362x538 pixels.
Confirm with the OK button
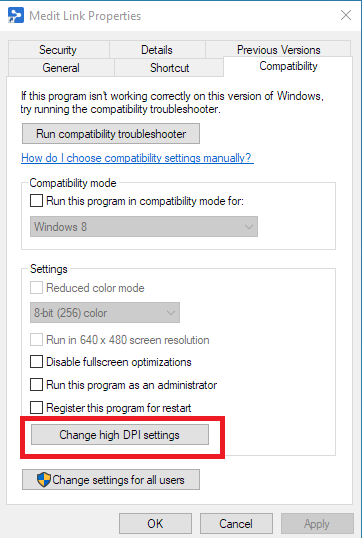tap(155, 524)
